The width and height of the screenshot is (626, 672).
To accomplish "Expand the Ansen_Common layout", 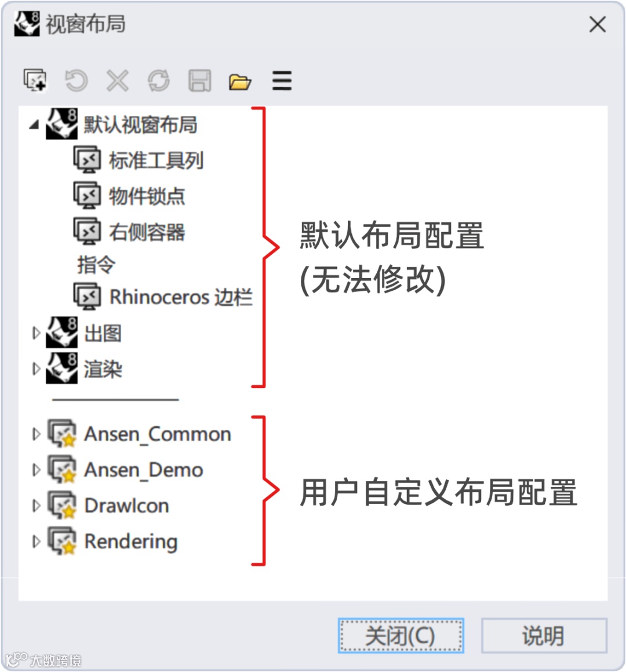I will (x=37, y=434).
